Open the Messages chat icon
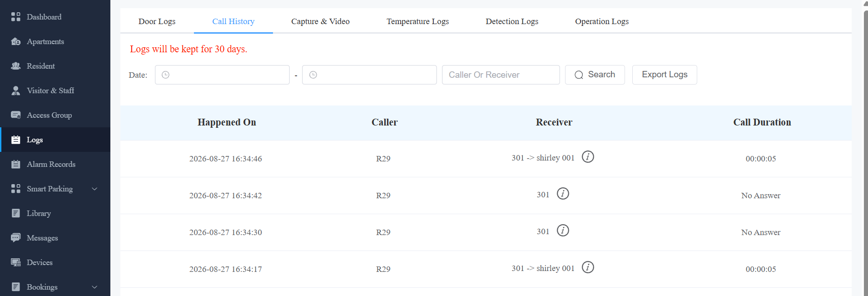The image size is (868, 296). click(16, 238)
